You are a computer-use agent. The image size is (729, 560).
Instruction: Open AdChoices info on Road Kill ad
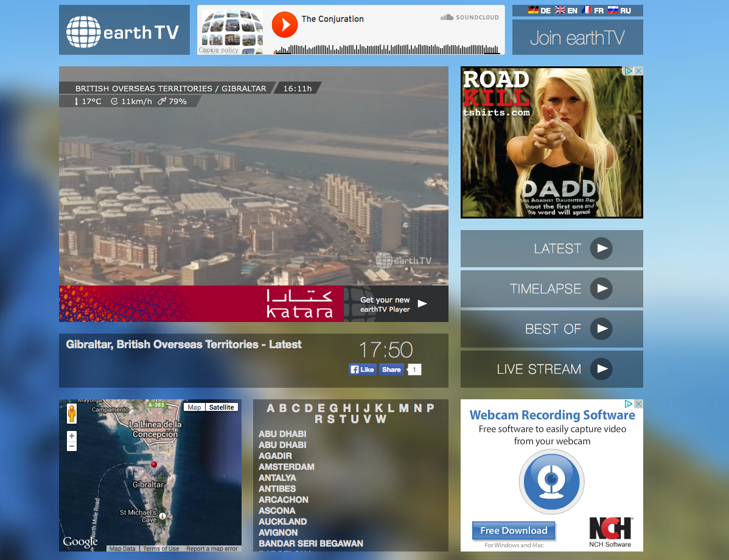coord(629,71)
